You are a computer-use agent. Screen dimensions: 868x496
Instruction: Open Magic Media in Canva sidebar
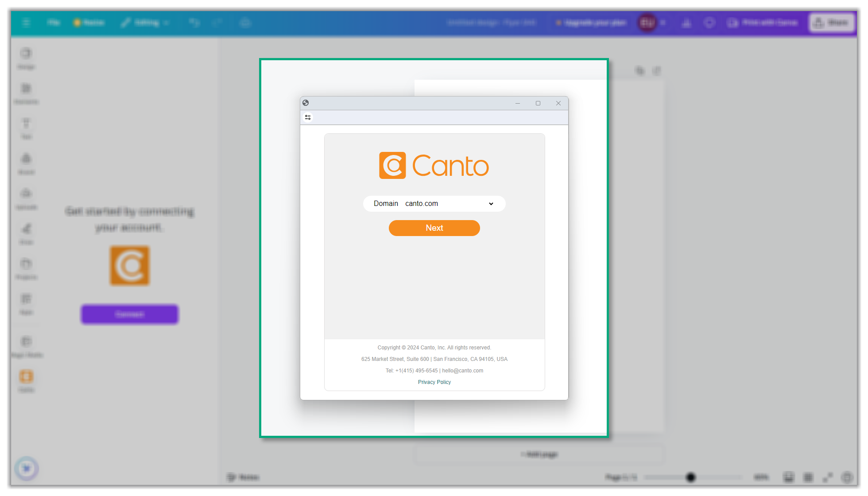point(27,347)
